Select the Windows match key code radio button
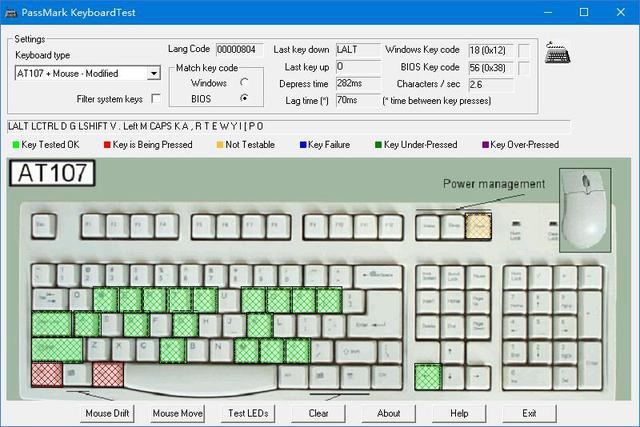The height and width of the screenshot is (427, 640). (244, 82)
